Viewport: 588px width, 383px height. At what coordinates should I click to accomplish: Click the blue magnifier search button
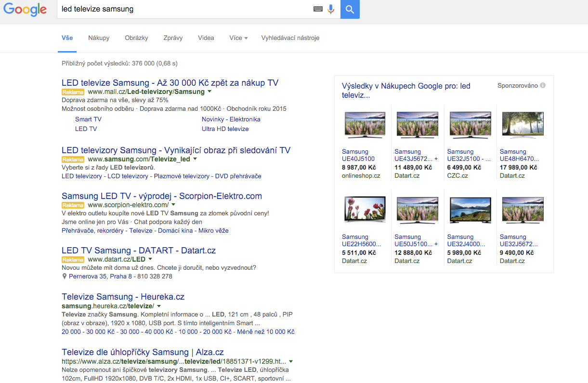coord(350,9)
